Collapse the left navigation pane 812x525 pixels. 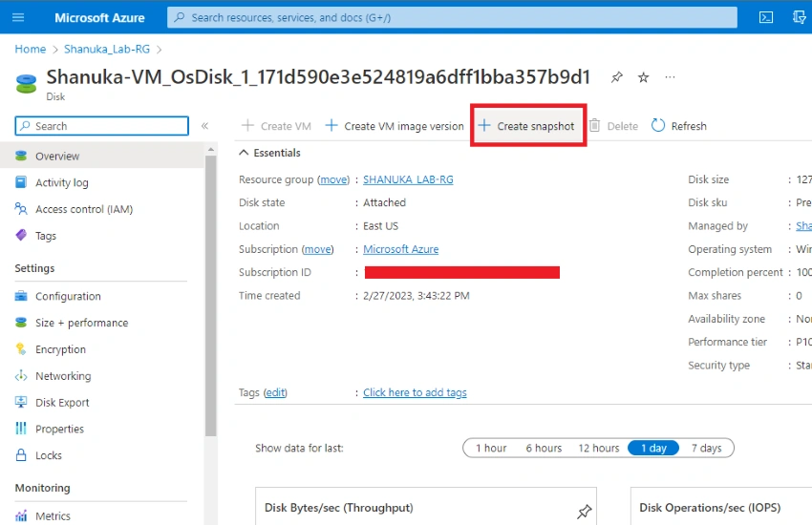(x=204, y=126)
